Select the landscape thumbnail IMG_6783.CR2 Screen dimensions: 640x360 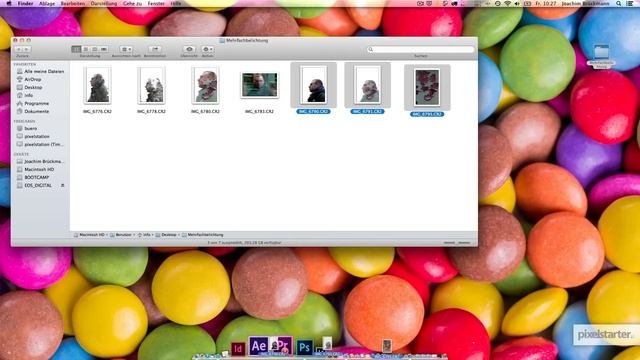259,85
